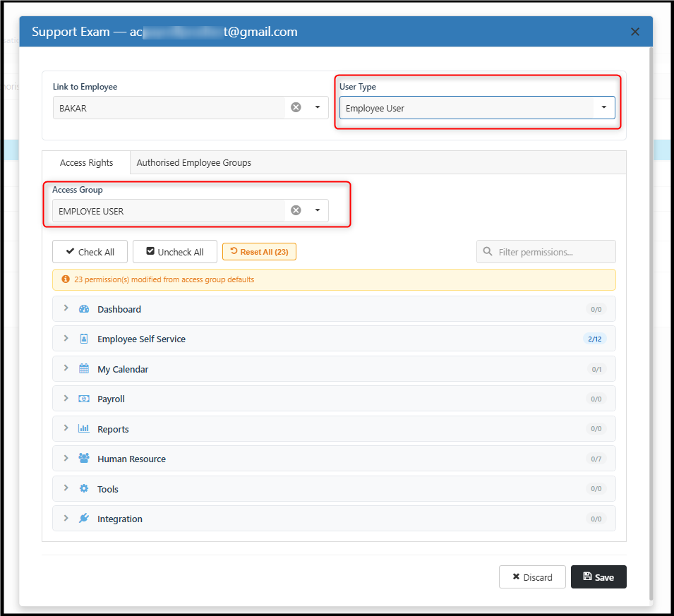674x616 pixels.
Task: Open the Link to Employee dropdown arrow
Action: tap(318, 107)
